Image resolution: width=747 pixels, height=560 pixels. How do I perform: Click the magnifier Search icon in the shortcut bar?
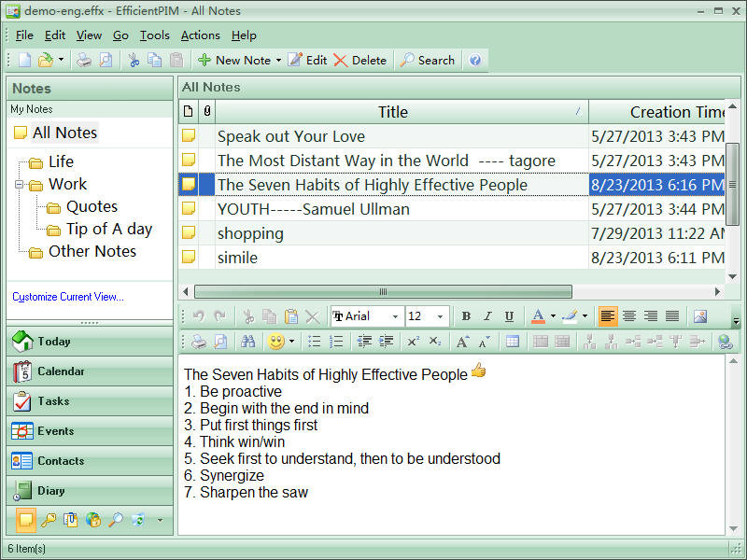tap(116, 520)
